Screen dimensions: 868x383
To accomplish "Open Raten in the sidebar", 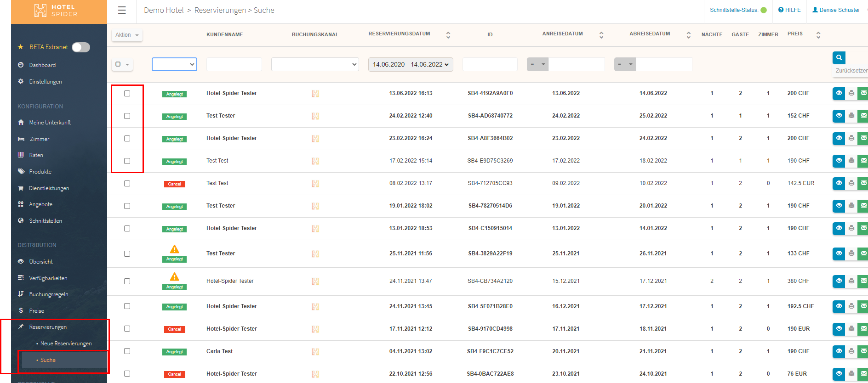I will click(x=36, y=155).
